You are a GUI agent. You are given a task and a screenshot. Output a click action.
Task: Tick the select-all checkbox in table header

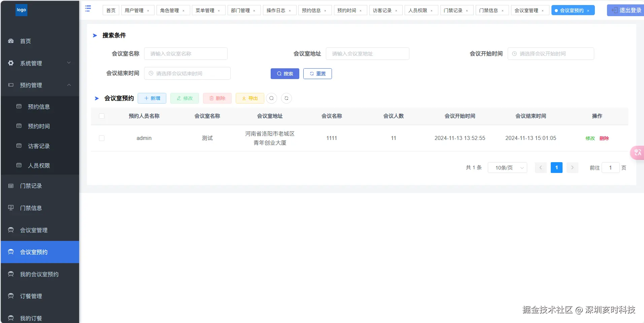[102, 116]
